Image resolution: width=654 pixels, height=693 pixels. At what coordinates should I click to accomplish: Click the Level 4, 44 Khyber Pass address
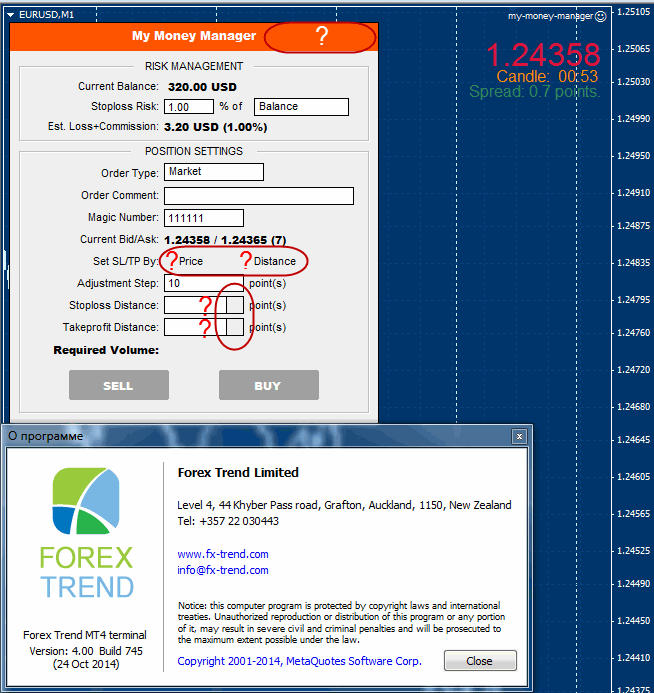tap(344, 505)
